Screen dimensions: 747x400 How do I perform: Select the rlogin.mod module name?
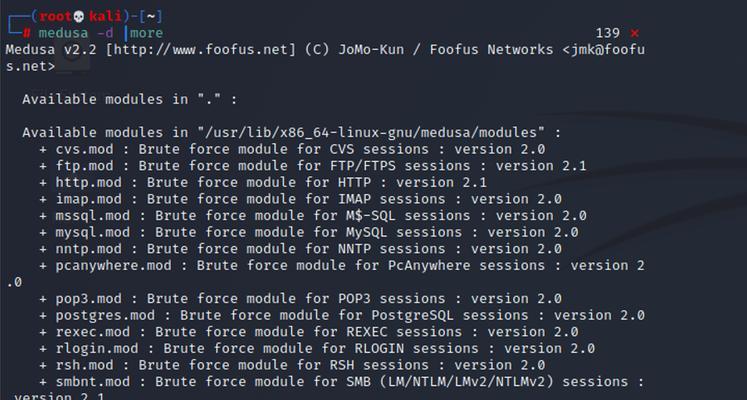pyautogui.click(x=97, y=349)
